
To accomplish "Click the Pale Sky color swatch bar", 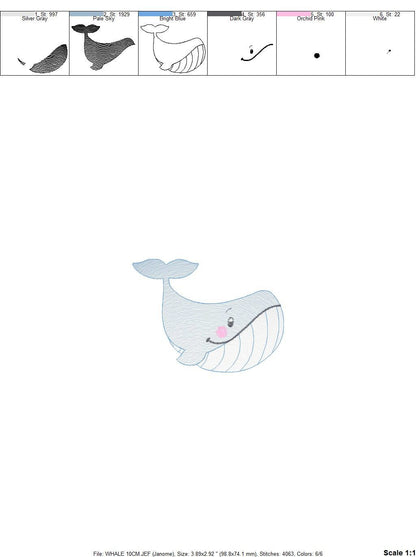I will tap(86, 14).
